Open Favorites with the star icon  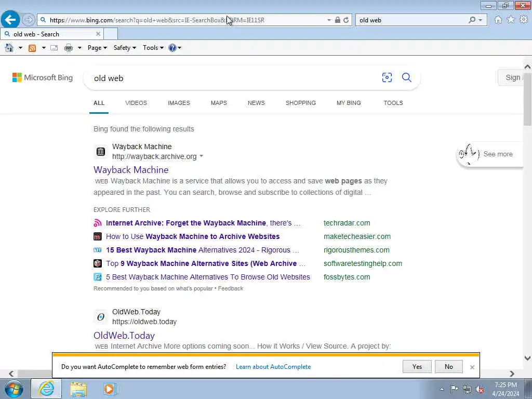click(511, 20)
